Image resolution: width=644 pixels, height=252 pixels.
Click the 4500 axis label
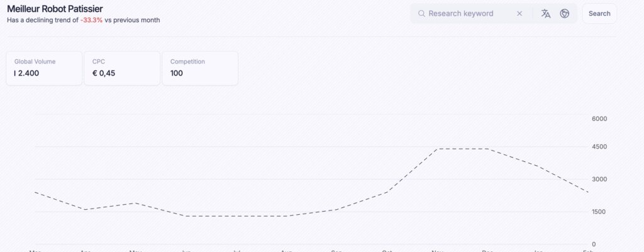(x=599, y=147)
